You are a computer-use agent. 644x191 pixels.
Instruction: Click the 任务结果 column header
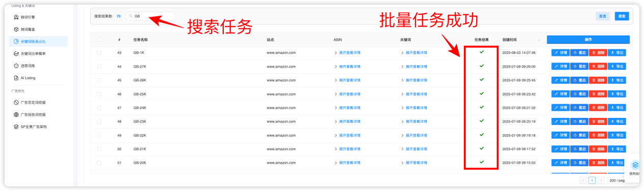click(482, 40)
